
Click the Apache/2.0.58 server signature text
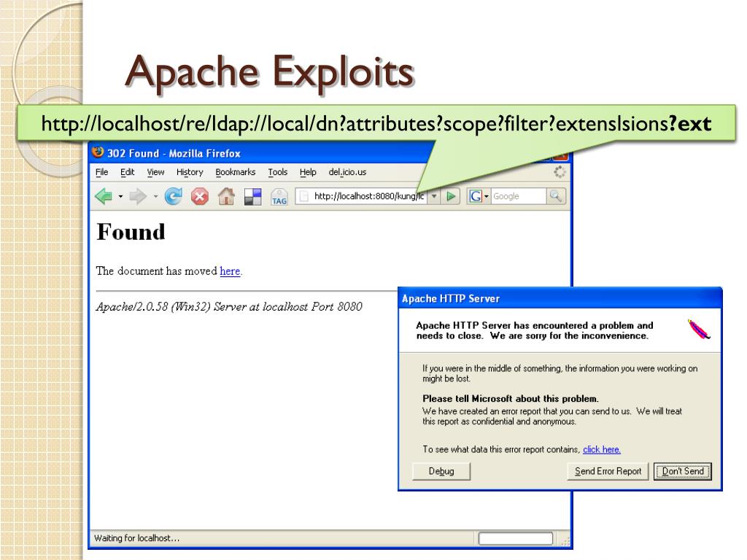pos(229,306)
